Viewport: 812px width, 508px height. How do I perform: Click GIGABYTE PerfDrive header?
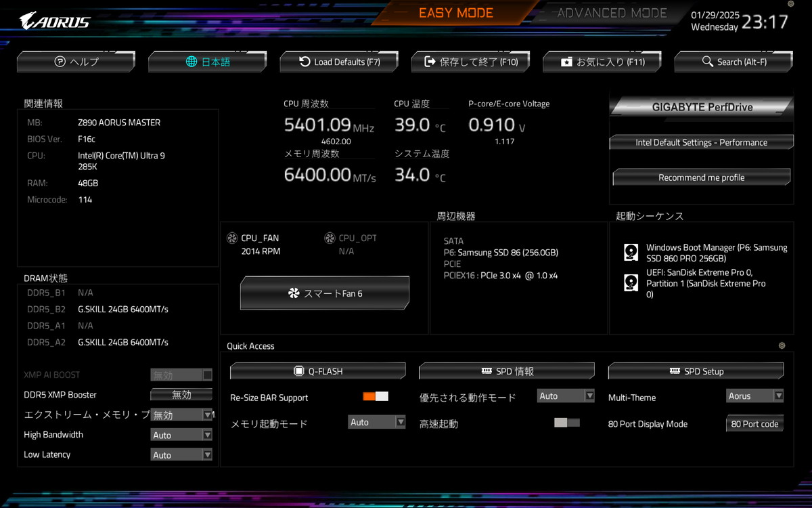click(702, 107)
